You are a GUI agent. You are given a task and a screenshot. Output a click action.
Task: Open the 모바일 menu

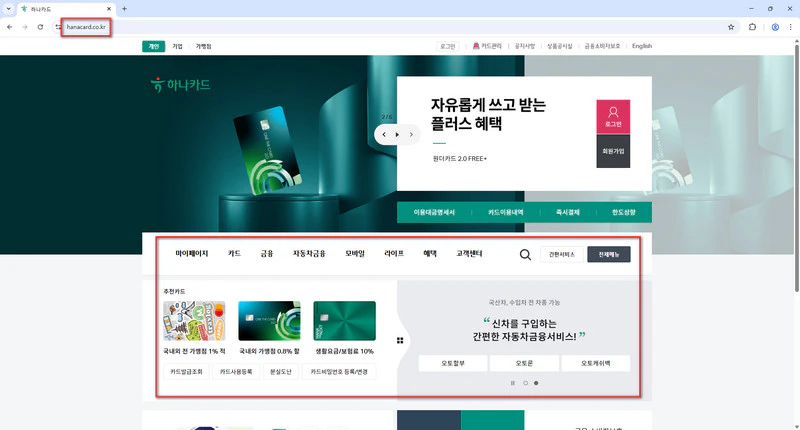(x=355, y=254)
